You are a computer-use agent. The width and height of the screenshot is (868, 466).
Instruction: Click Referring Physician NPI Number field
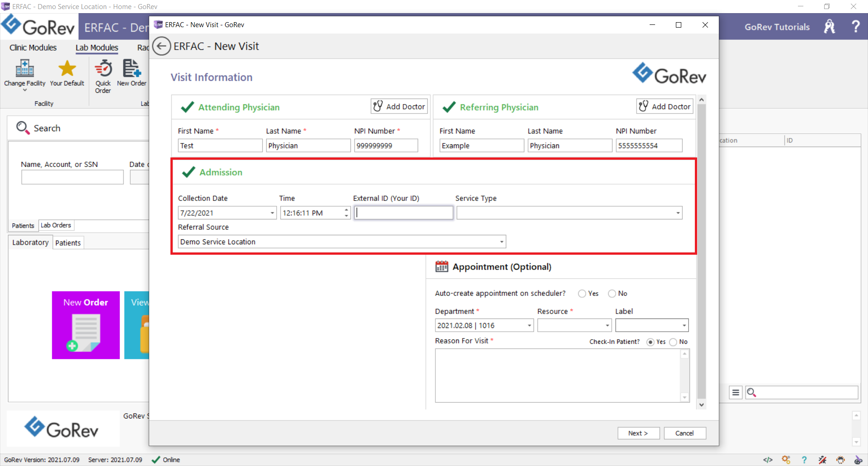pyautogui.click(x=649, y=146)
